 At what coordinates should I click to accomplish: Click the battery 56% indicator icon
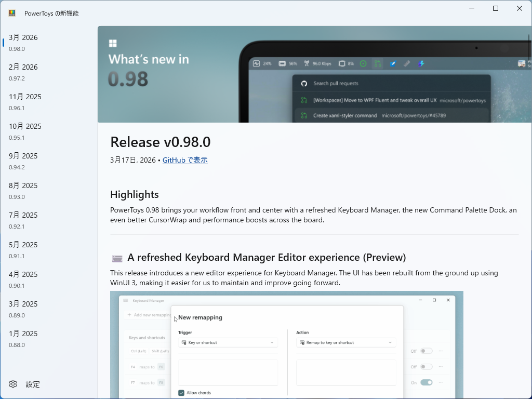283,63
